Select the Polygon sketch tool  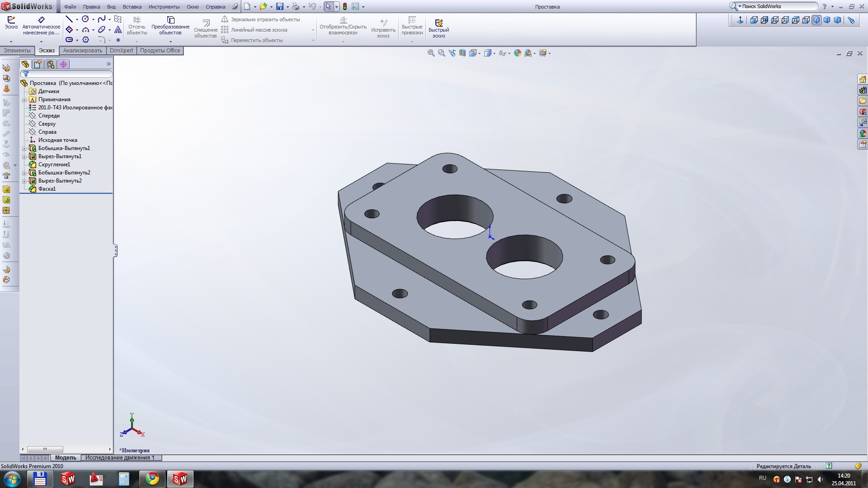(x=85, y=40)
